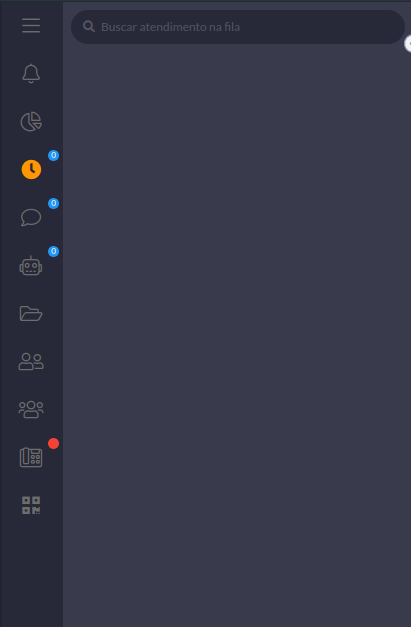The height and width of the screenshot is (627, 411).
Task: Open the three-person group icon
Action: click(31, 409)
